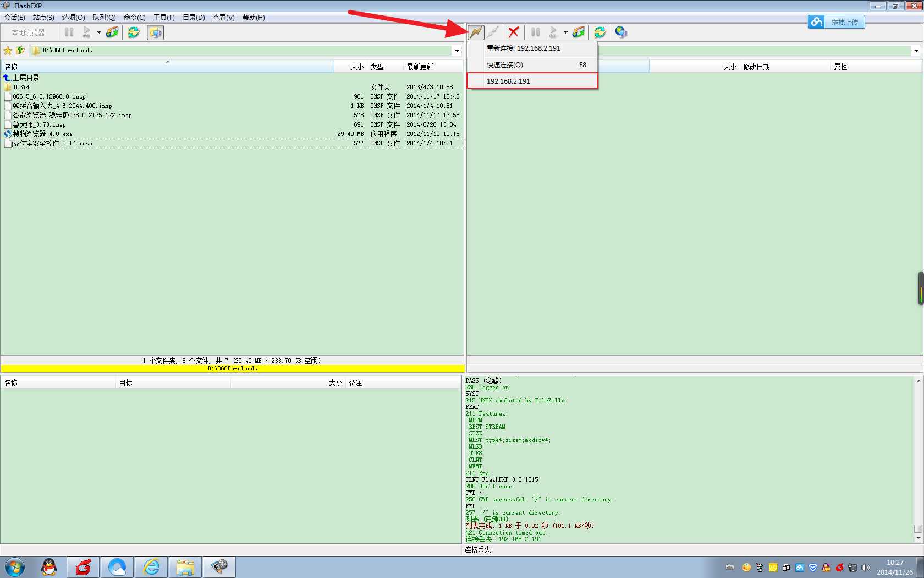The width and height of the screenshot is (924, 578).
Task: Open the 站点(S) menu
Action: (x=43, y=18)
